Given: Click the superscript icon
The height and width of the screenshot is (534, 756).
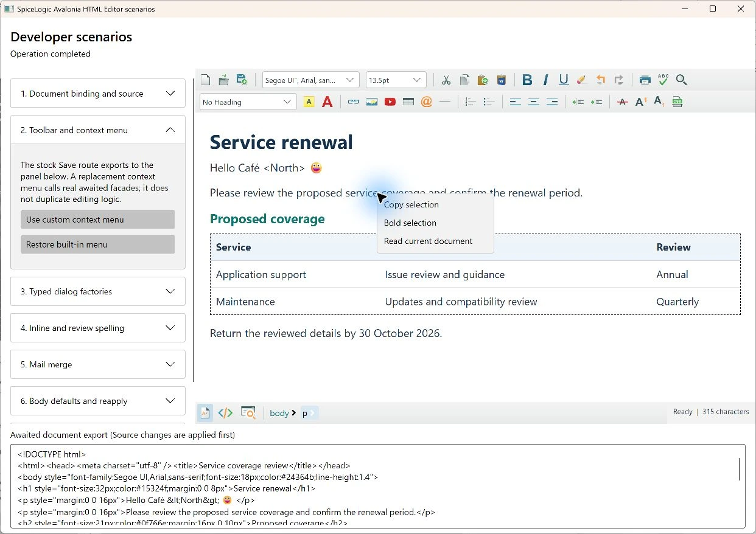Looking at the screenshot, I should (641, 102).
